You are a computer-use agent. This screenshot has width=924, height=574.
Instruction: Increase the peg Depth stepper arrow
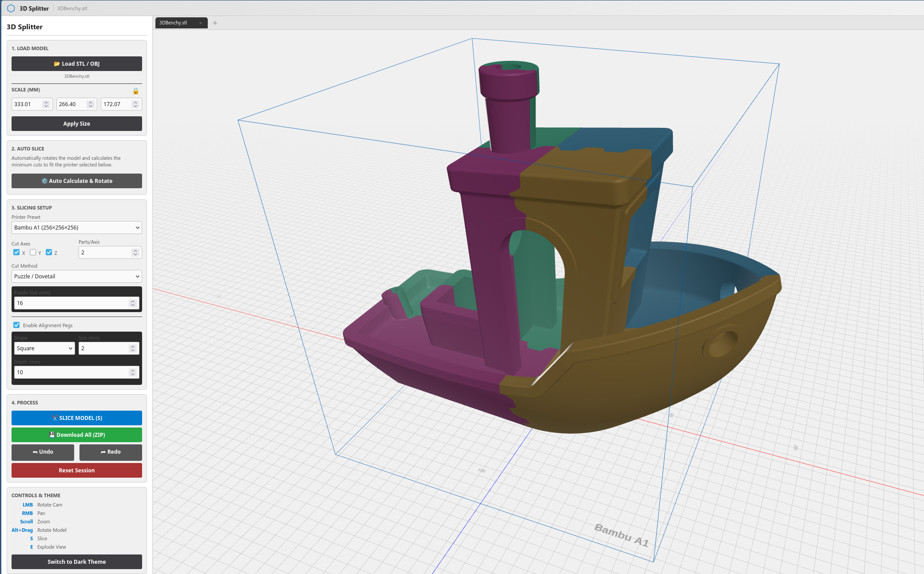[x=132, y=370]
